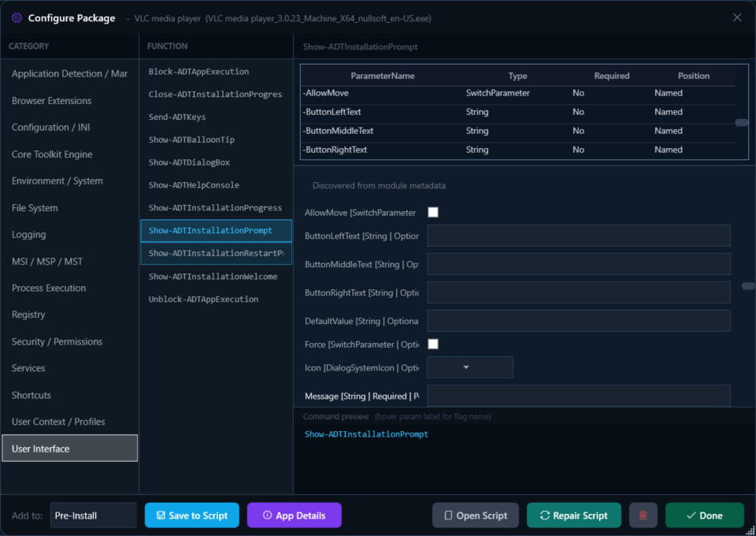Viewport: 756px width, 536px height.
Task: Close the Configure Package dialog with the X
Action: 736,17
